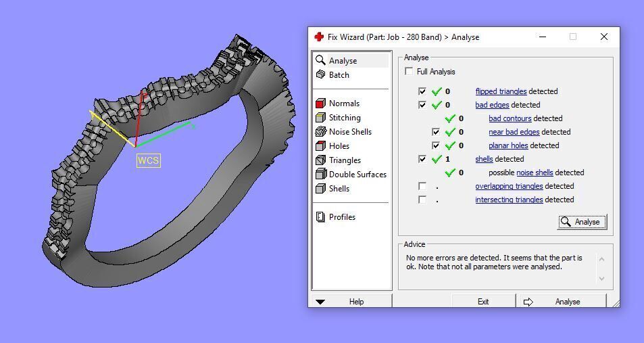Image resolution: width=644 pixels, height=343 pixels.
Task: Follow the near bad edges link
Action: pos(514,132)
